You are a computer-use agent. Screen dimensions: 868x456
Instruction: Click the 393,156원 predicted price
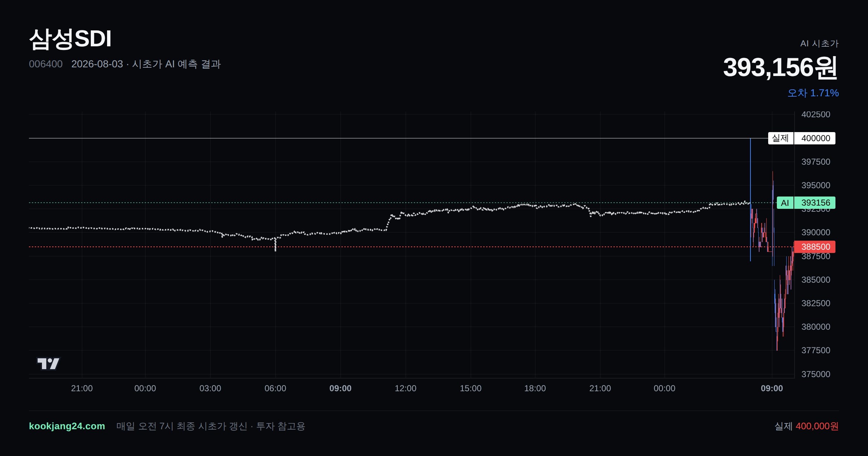[x=780, y=67]
